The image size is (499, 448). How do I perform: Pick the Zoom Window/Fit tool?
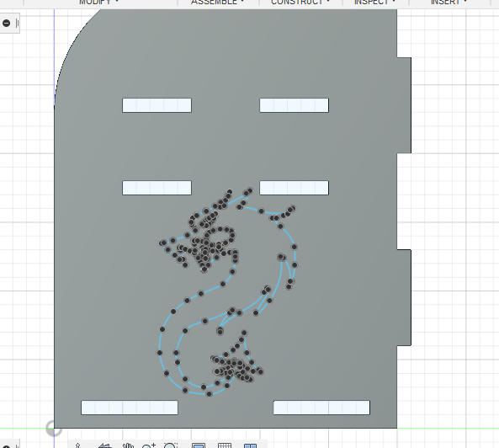pos(171,445)
